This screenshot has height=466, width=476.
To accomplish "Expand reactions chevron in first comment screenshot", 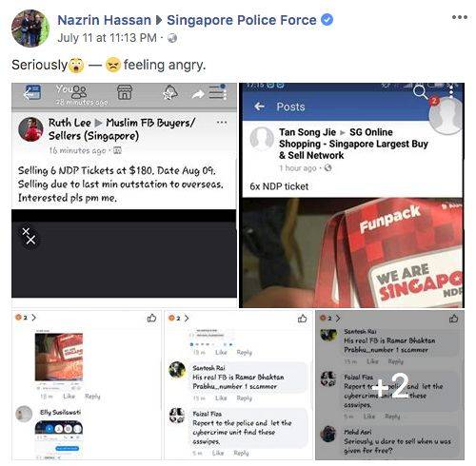I will [33, 318].
